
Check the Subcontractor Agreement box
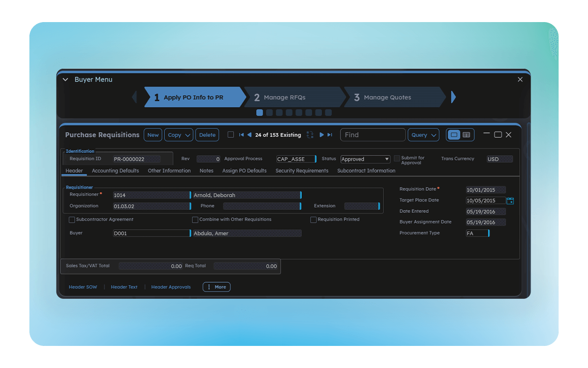[72, 220]
